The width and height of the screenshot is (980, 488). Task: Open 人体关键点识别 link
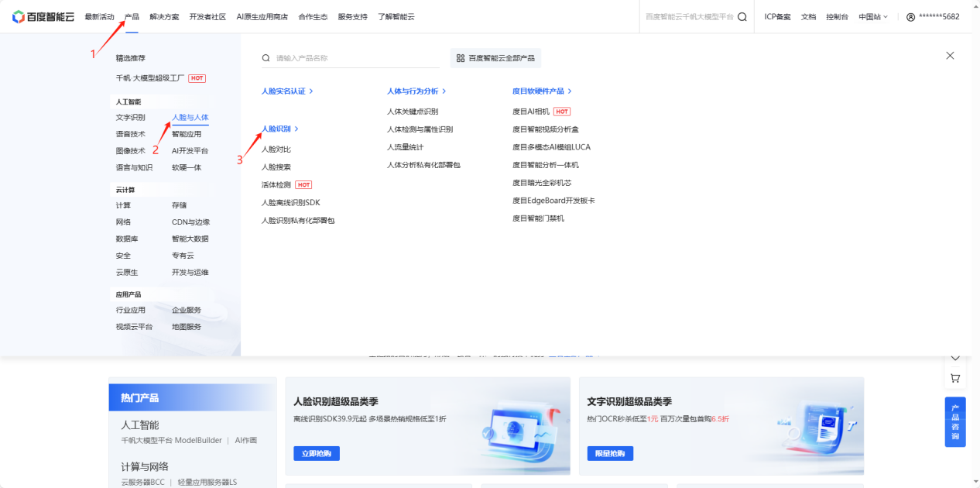[x=413, y=112]
